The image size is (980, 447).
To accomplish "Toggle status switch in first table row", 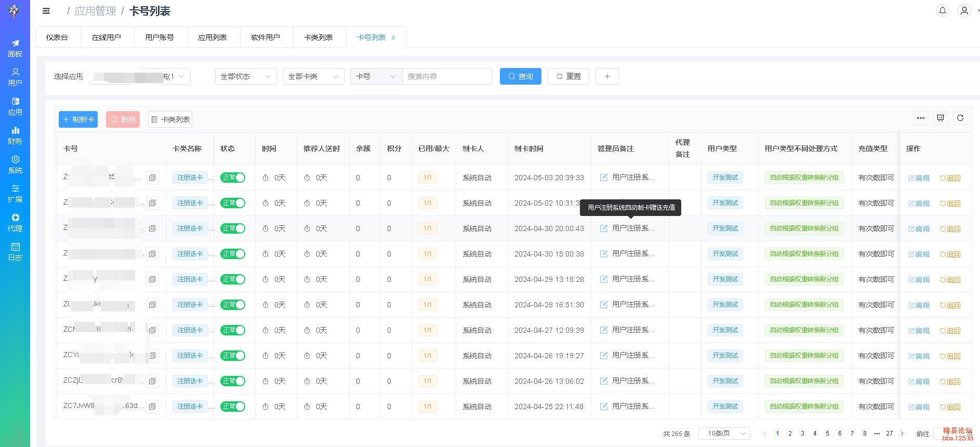I will point(233,178).
